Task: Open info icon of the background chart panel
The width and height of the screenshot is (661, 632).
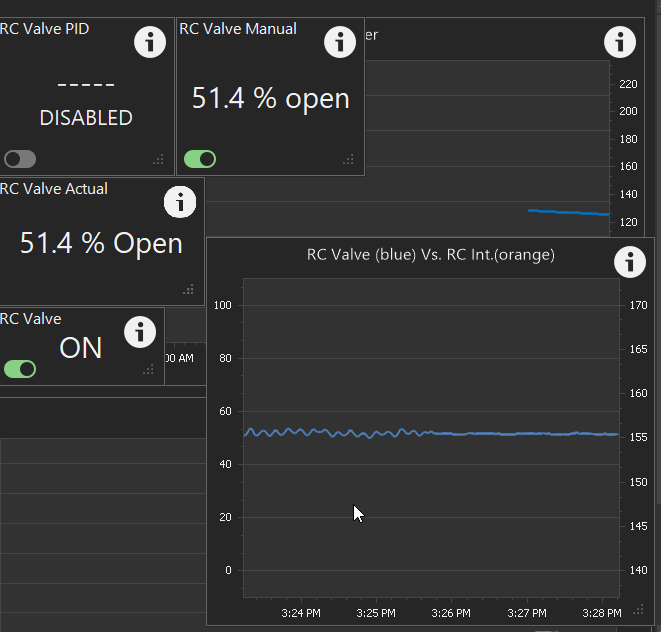Action: tap(620, 42)
